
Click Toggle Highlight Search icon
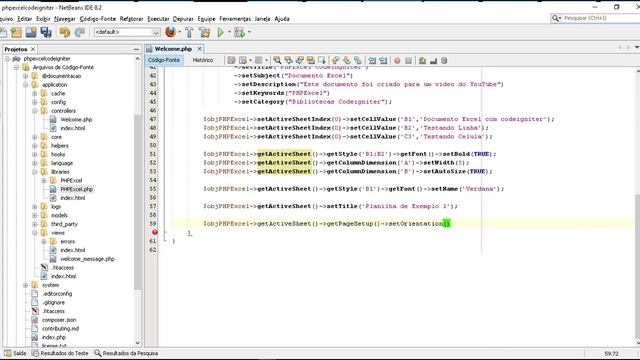coord(311,61)
